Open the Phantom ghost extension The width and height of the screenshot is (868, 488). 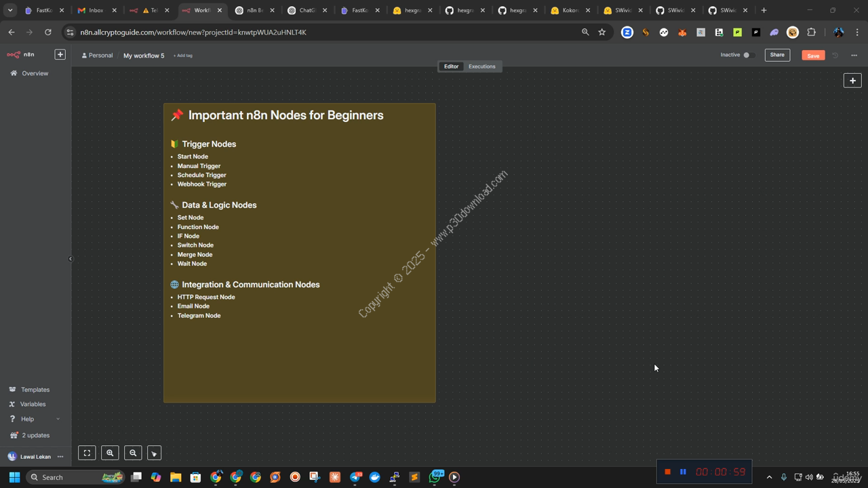[774, 32]
